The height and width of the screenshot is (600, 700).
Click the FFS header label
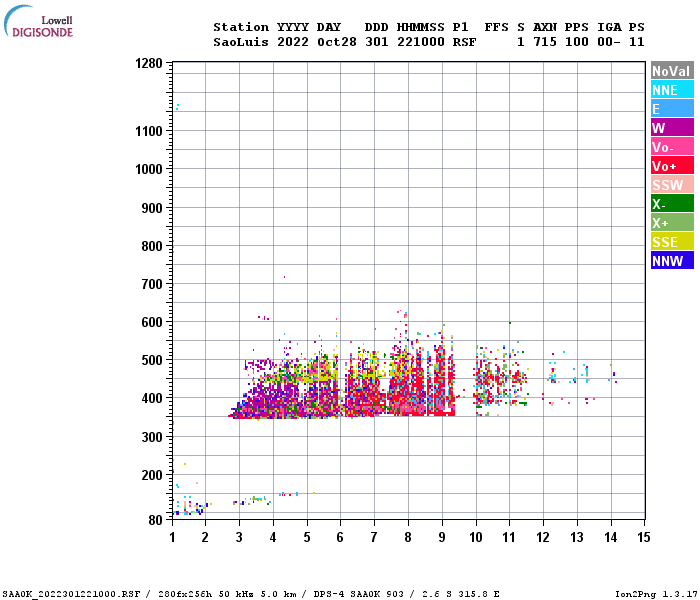click(x=496, y=27)
